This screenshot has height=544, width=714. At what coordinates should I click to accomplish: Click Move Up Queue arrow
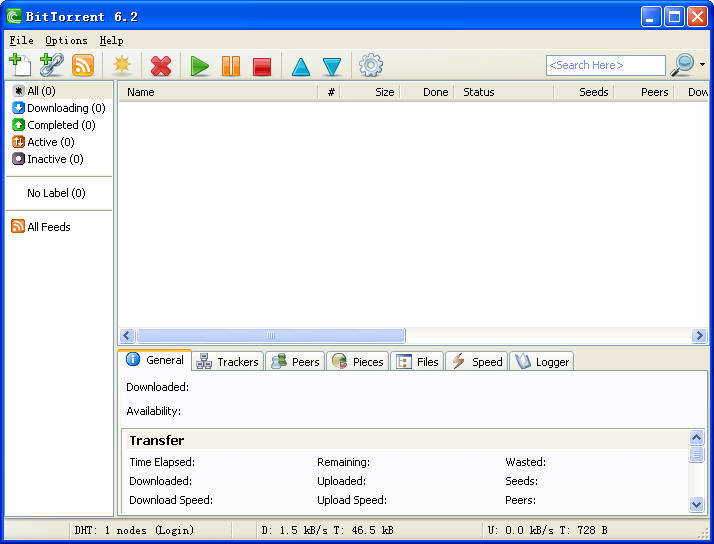tap(300, 66)
